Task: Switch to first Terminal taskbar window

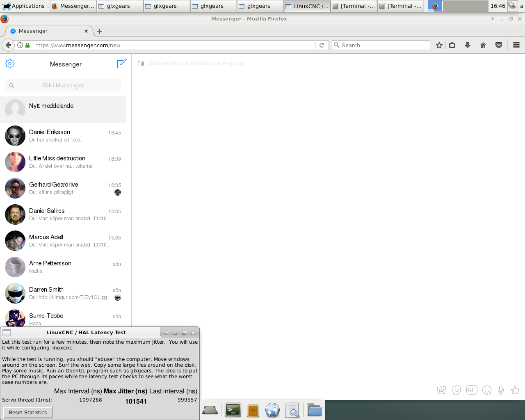Action: pyautogui.click(x=354, y=6)
